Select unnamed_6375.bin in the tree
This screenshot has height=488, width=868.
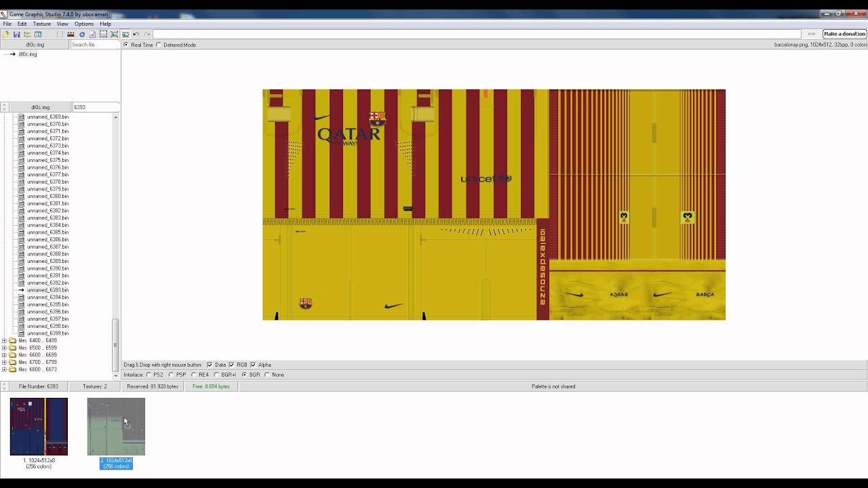47,160
